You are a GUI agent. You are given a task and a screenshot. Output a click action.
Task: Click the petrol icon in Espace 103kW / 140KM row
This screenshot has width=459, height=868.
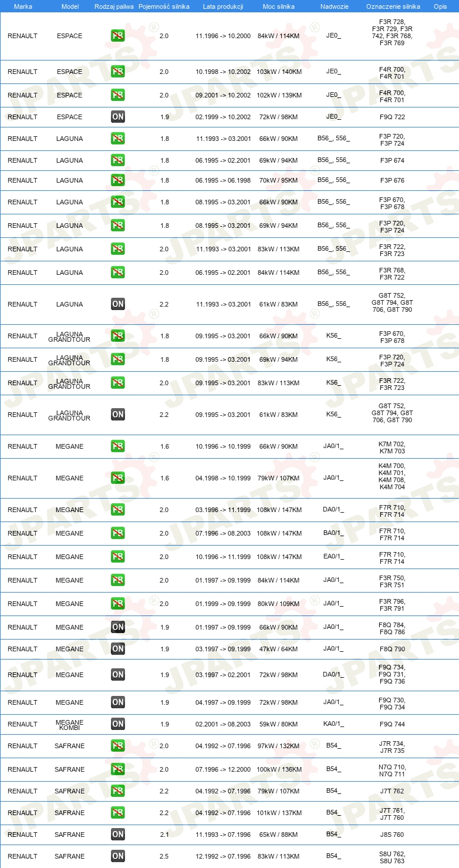(x=118, y=72)
